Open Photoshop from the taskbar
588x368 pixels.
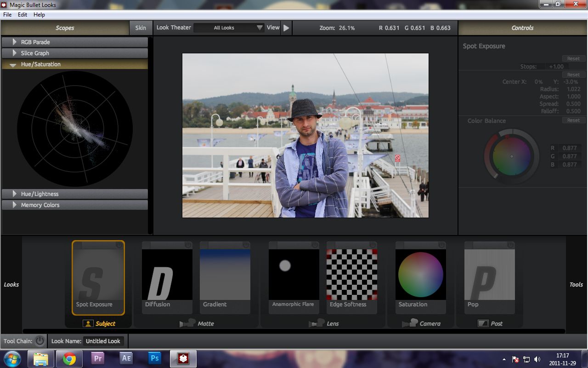155,358
